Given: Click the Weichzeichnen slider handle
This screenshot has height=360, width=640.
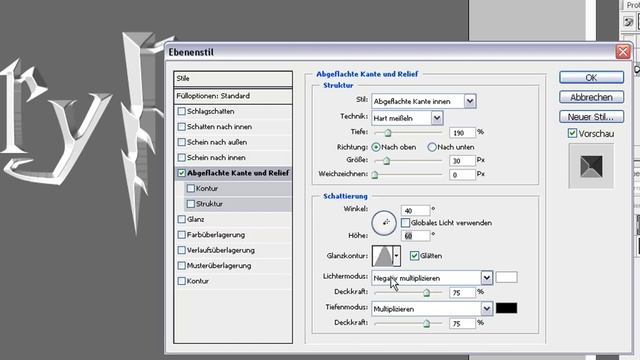Looking at the screenshot, I should [375, 175].
